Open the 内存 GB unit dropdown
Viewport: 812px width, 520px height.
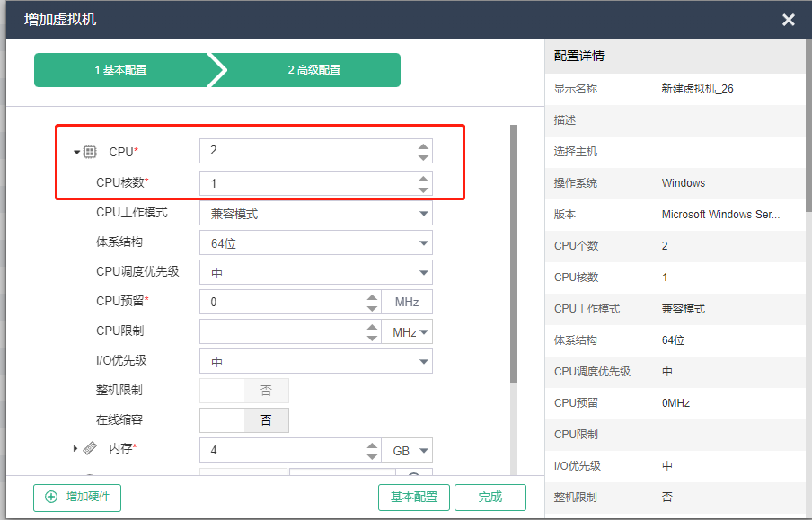[x=407, y=451]
